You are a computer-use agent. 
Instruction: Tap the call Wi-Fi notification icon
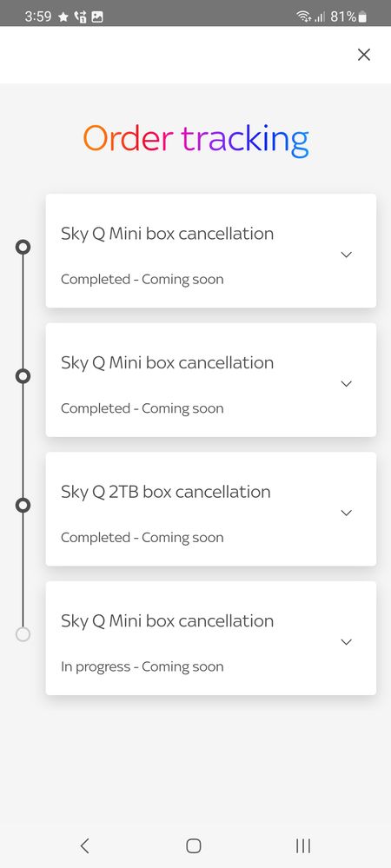[x=80, y=17]
